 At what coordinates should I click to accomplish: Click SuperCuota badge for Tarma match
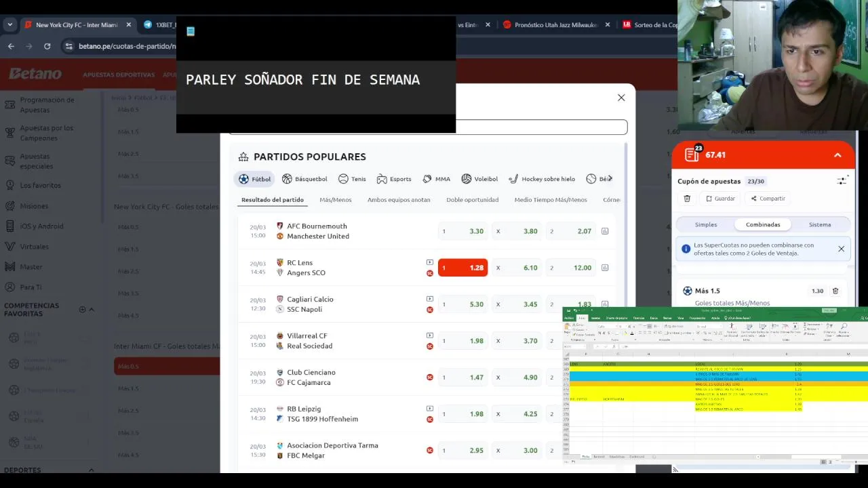click(x=429, y=451)
